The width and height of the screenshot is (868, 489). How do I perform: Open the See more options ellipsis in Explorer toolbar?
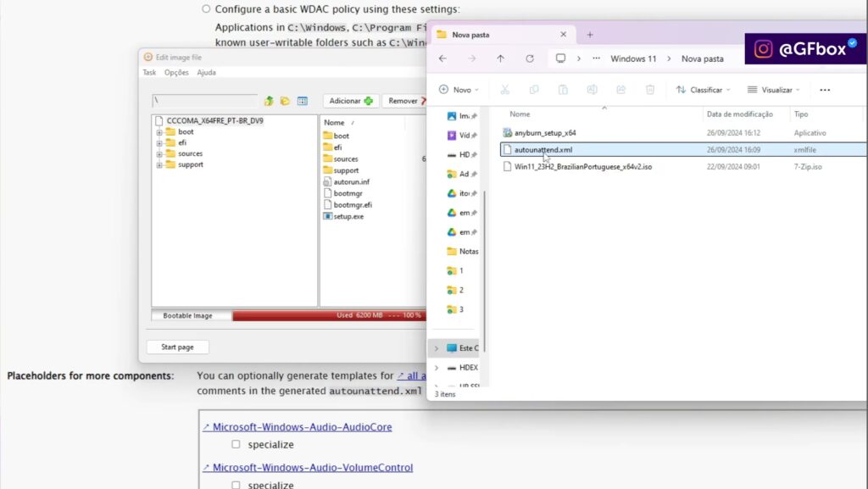pos(825,90)
